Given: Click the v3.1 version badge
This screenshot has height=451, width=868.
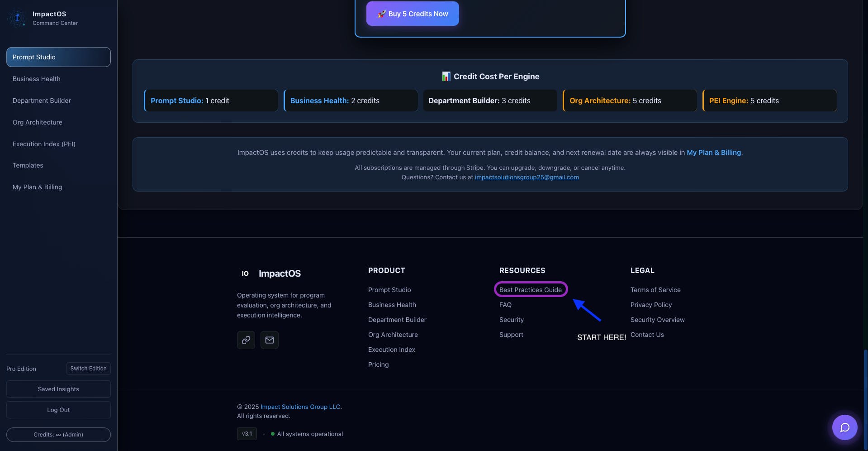Looking at the screenshot, I should (x=247, y=434).
